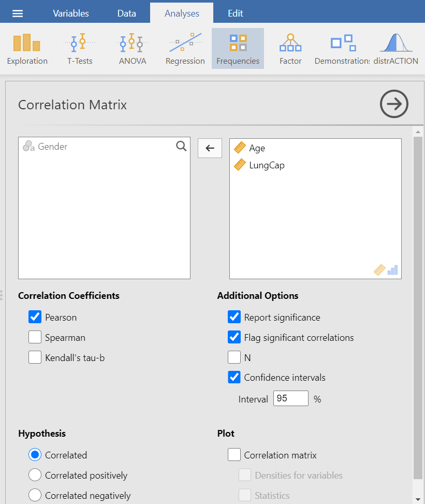Open the Factor analyses menu

290,50
